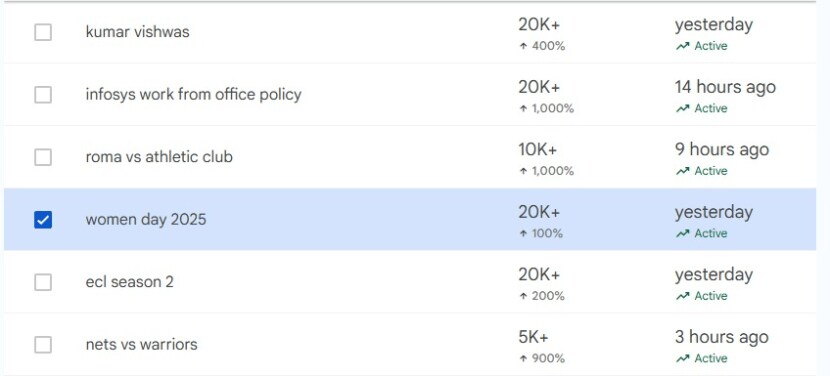This screenshot has width=830, height=376.
Task: Open infosys work from office policy trend
Action: point(193,95)
